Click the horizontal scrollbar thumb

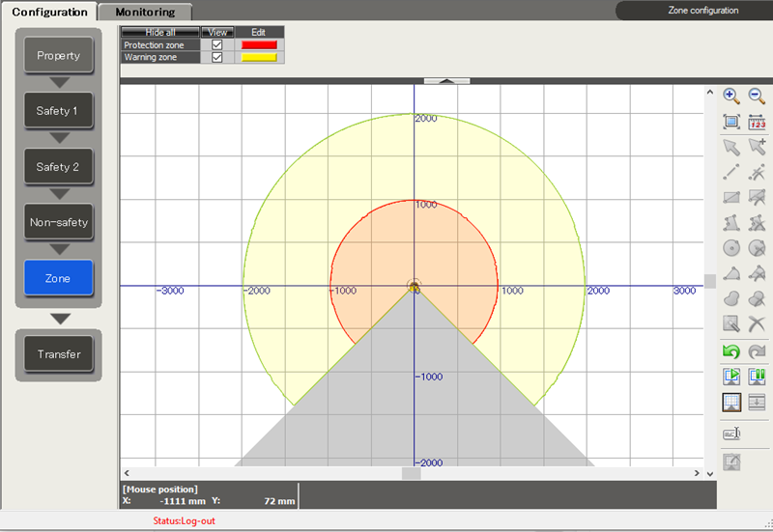412,473
